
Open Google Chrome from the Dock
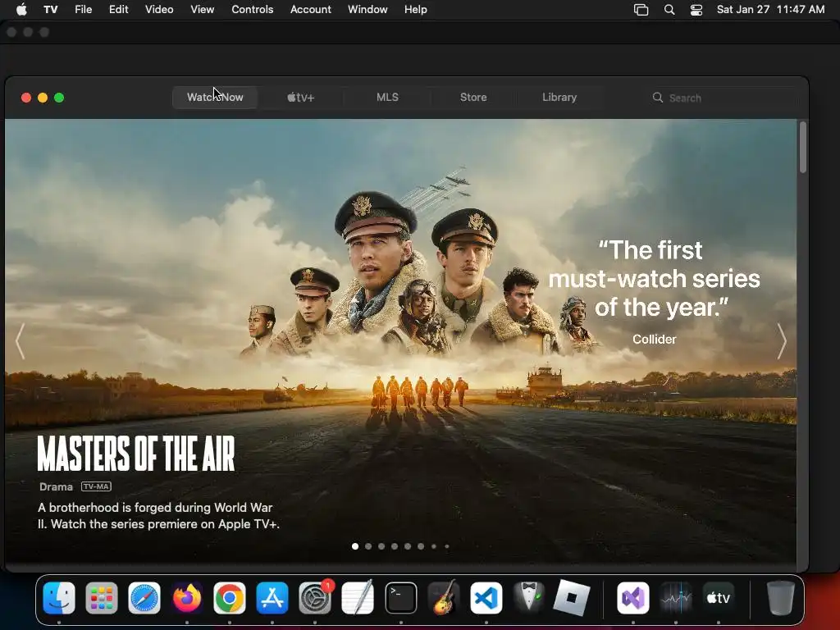coord(230,598)
